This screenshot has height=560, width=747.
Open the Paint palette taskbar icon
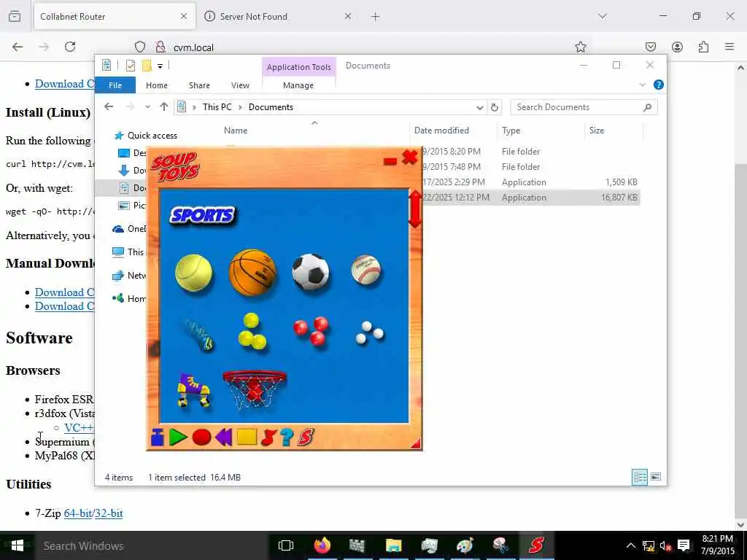pos(465,545)
